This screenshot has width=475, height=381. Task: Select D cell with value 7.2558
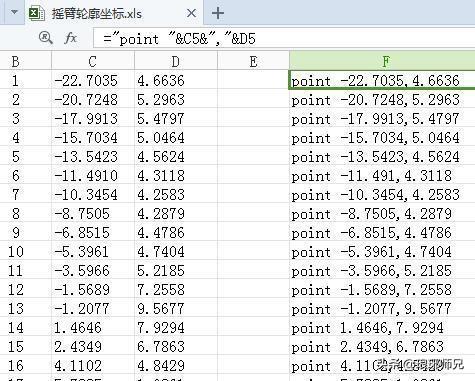pyautogui.click(x=176, y=289)
